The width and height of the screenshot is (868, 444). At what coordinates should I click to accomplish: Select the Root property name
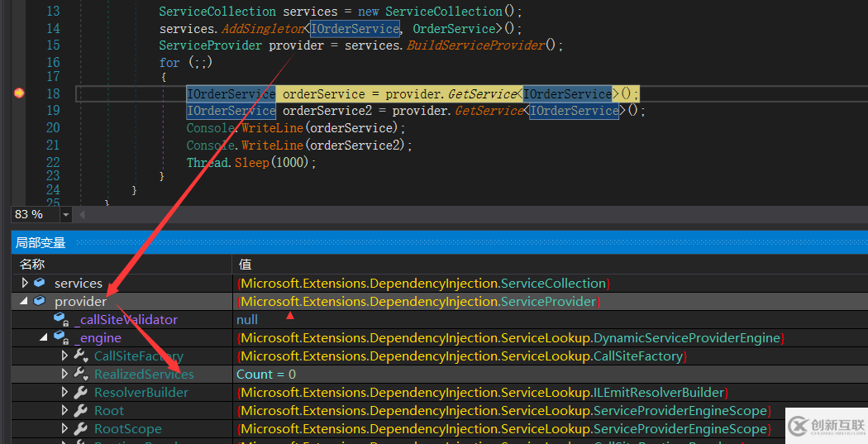coord(109,411)
